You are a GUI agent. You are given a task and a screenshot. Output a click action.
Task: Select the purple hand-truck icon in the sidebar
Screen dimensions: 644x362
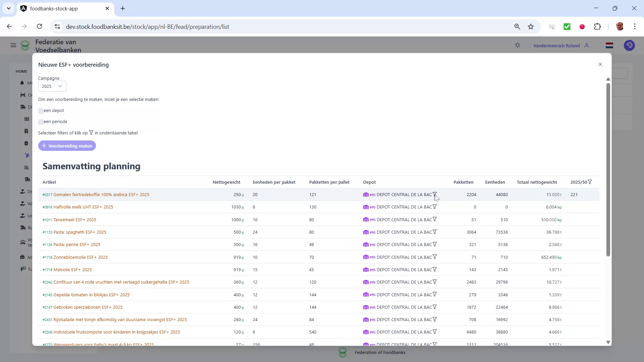(x=27, y=155)
